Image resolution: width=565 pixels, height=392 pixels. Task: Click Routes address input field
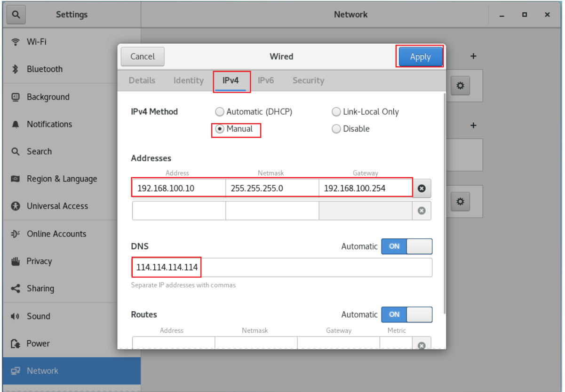tap(174, 343)
